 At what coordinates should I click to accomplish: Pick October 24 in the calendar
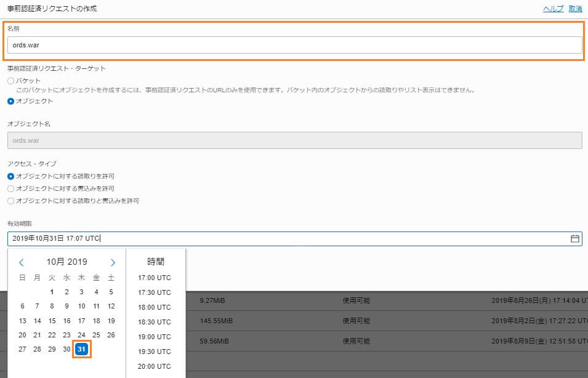point(81,335)
